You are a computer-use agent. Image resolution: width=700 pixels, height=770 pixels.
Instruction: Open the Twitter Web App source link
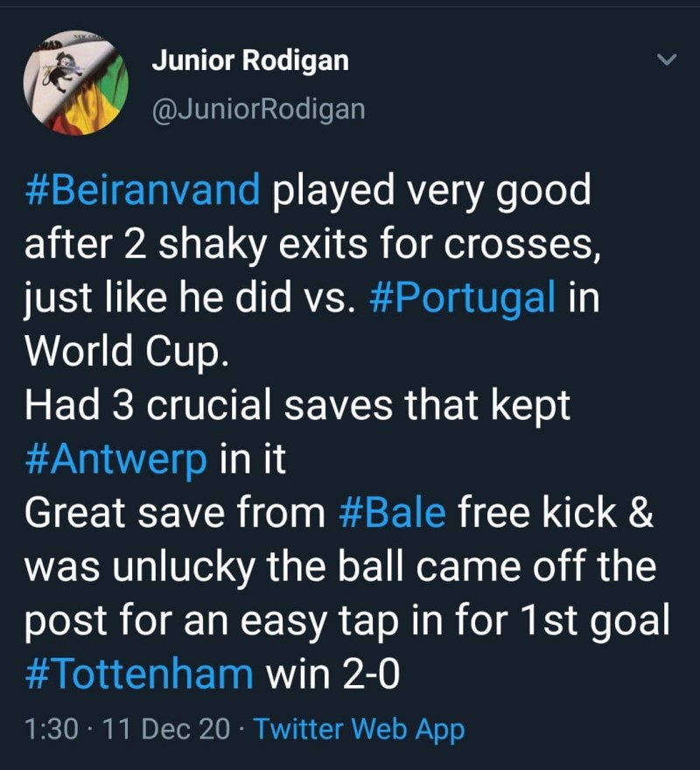coord(359,728)
